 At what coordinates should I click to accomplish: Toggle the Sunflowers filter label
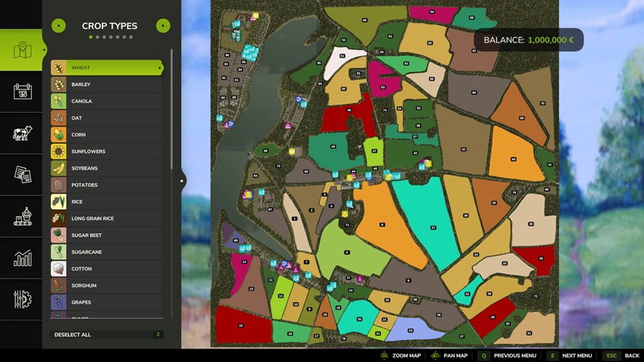point(89,151)
